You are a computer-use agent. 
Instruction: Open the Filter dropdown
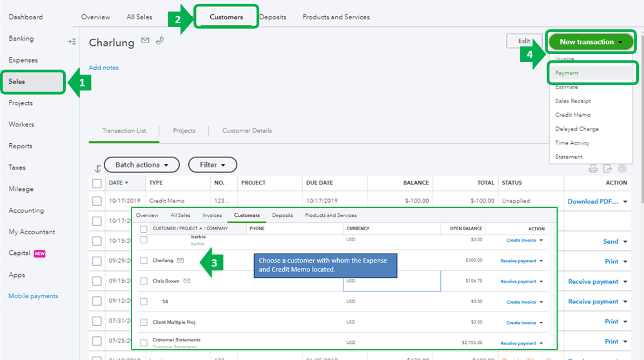[x=212, y=165]
